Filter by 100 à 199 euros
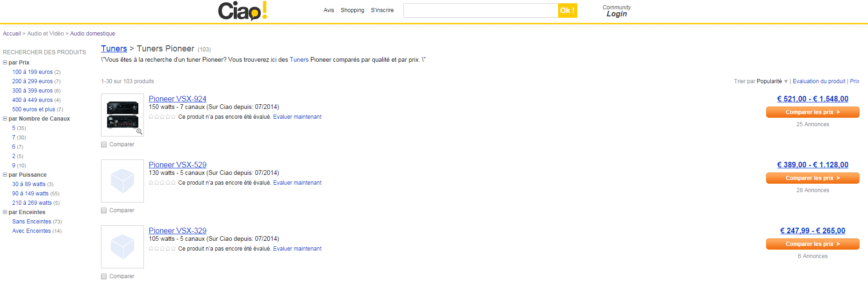The height and width of the screenshot is (288, 868). (32, 72)
